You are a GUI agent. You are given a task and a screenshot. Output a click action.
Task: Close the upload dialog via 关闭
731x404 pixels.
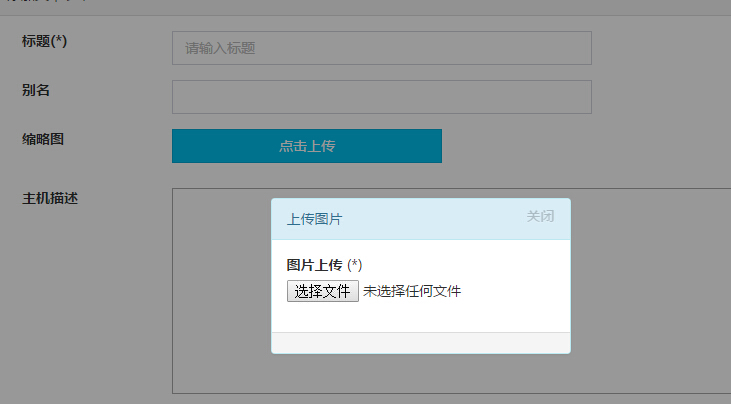click(540, 216)
